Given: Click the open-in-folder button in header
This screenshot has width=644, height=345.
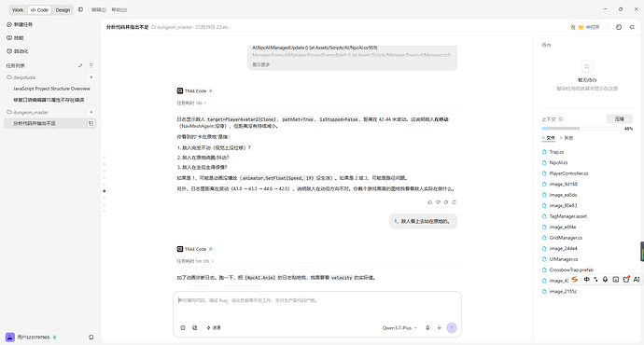Looking at the screenshot, I should click(x=585, y=27).
